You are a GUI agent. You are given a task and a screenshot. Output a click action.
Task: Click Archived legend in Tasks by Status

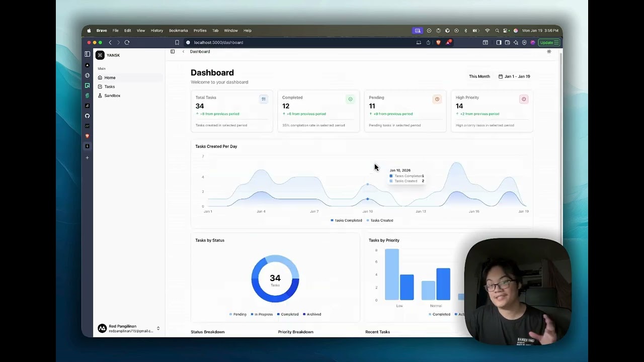[312, 314]
